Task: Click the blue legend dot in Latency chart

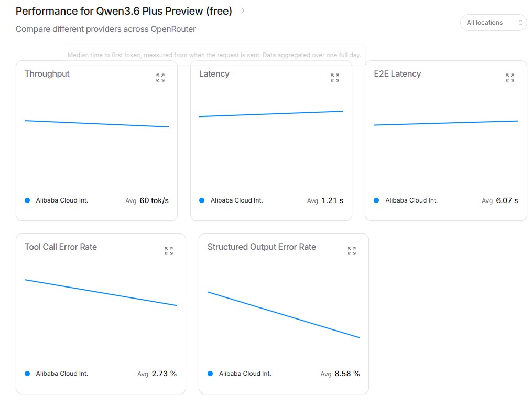Action: click(x=201, y=200)
